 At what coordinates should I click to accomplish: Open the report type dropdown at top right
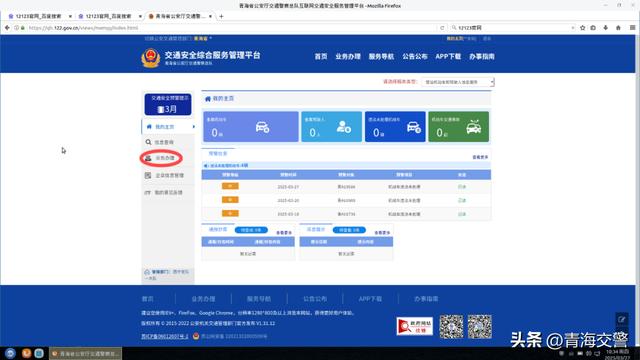tap(458, 82)
